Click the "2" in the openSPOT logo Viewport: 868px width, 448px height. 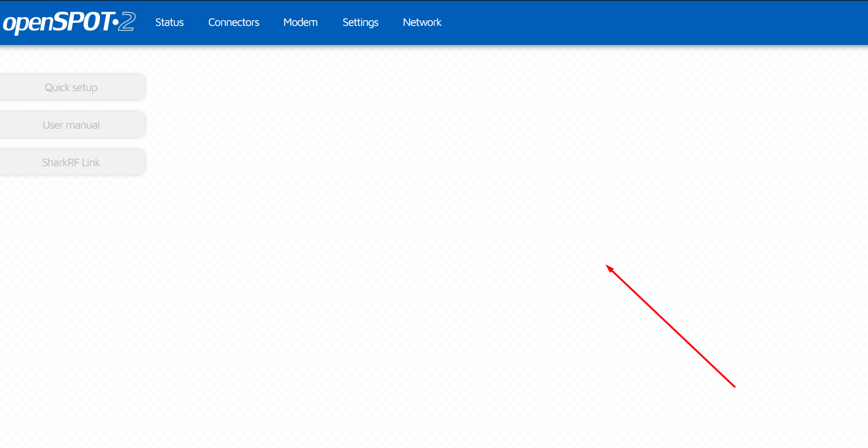pos(126,23)
